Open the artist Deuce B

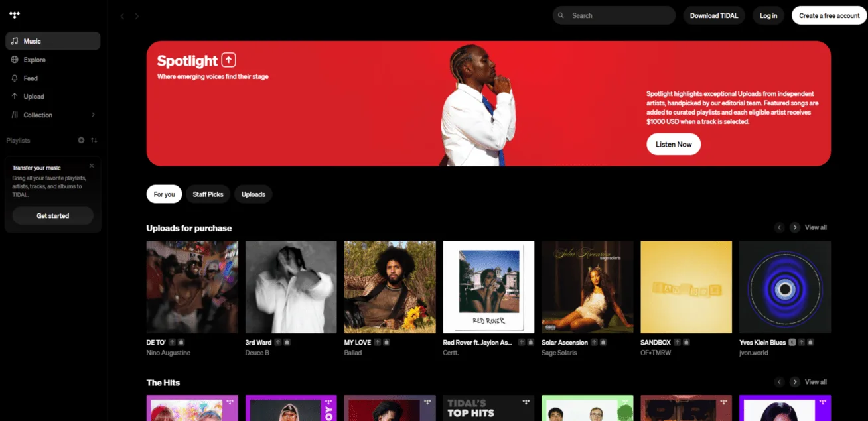(257, 353)
